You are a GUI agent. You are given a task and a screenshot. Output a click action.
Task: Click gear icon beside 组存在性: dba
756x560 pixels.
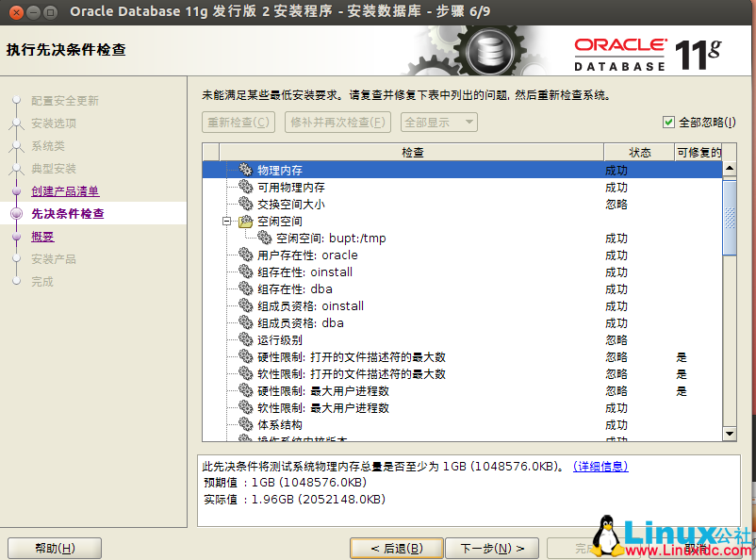[245, 288]
